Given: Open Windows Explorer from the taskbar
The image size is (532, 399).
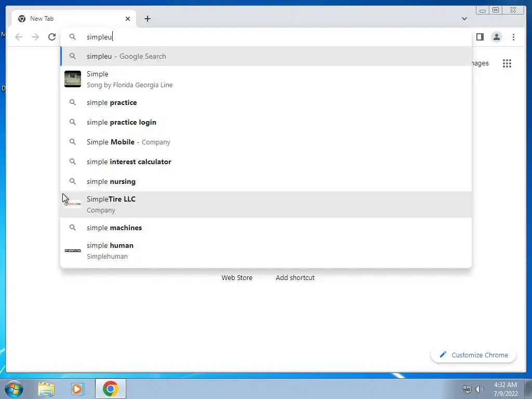Looking at the screenshot, I should pos(46,389).
